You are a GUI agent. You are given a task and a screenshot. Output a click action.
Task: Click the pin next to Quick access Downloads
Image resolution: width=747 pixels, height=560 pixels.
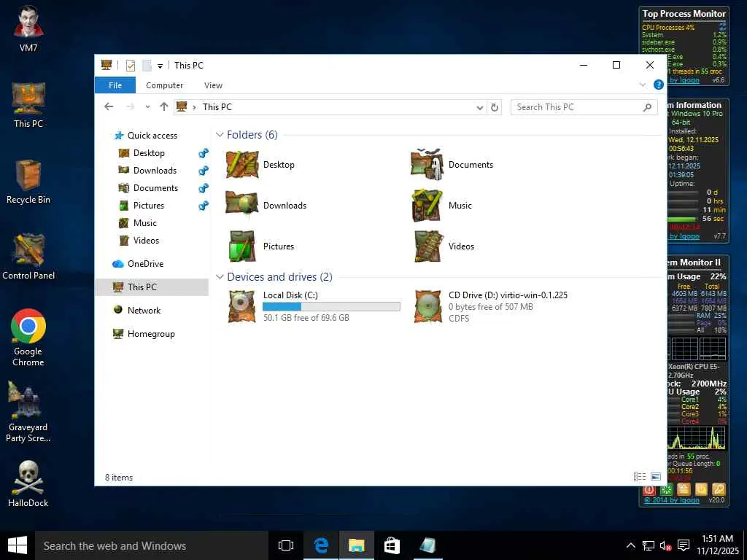[204, 171]
